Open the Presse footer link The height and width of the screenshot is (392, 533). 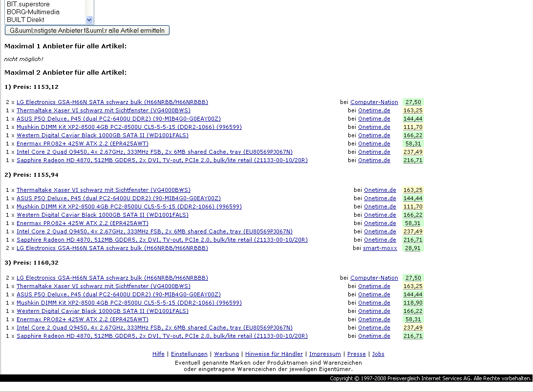point(356,354)
